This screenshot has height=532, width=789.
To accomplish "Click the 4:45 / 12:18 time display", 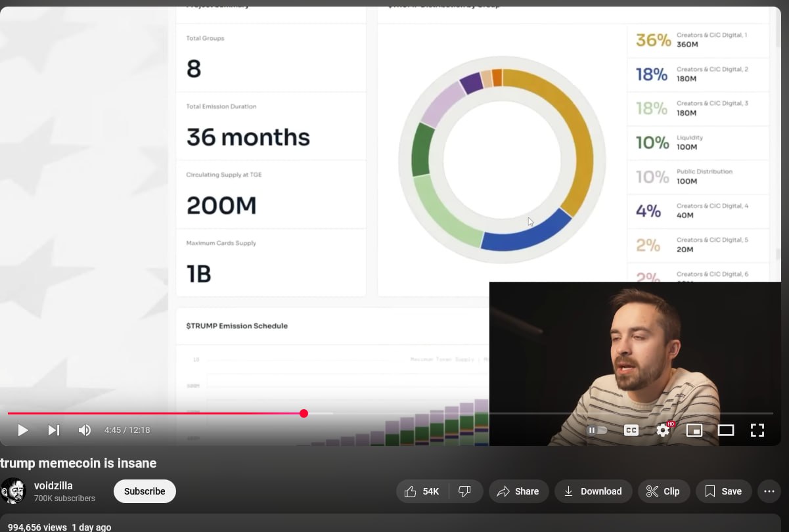I will pyautogui.click(x=127, y=430).
